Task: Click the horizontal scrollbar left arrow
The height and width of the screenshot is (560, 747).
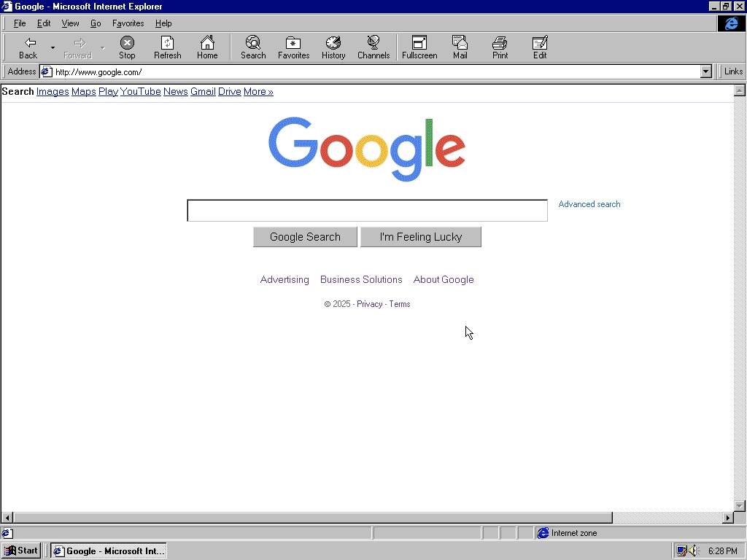Action: tap(7, 518)
